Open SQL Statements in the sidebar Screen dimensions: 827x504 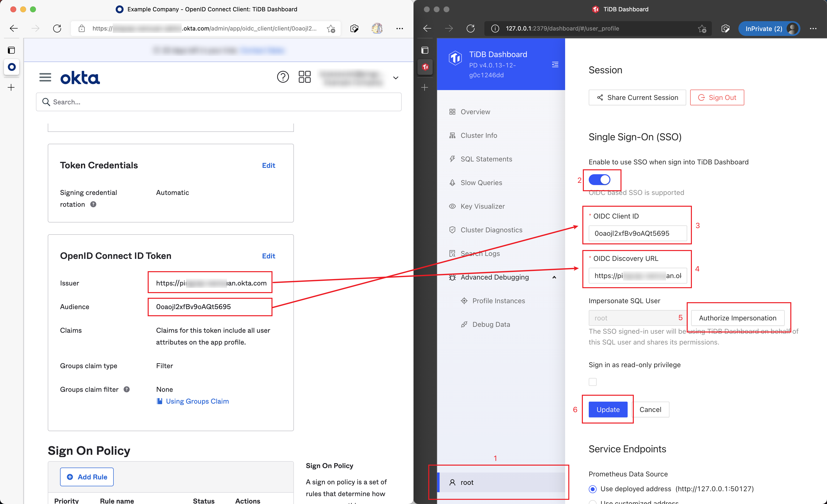(x=486, y=159)
